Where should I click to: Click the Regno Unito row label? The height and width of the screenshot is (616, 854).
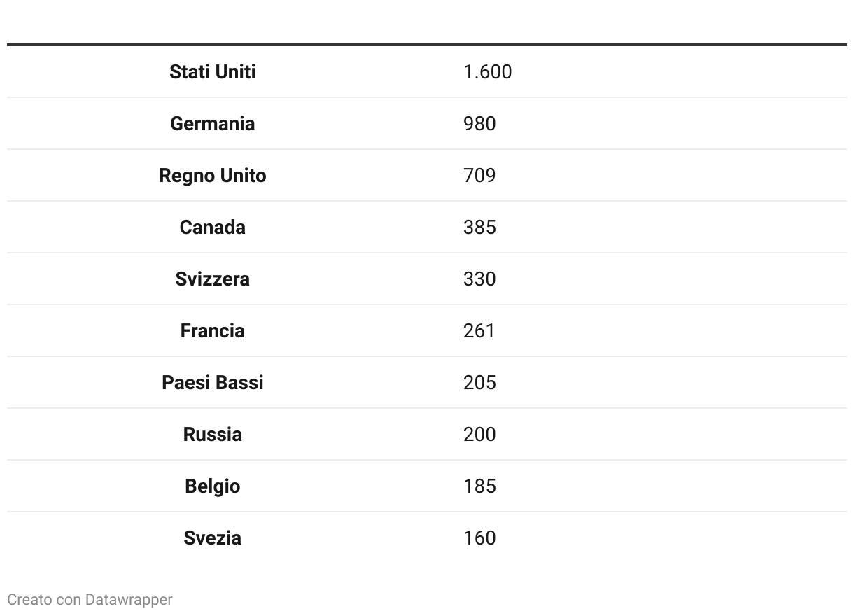pyautogui.click(x=212, y=176)
